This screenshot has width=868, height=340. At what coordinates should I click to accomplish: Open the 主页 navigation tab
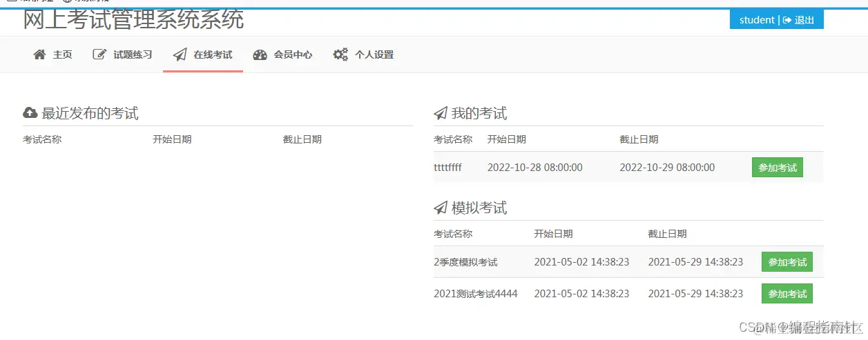(x=52, y=54)
